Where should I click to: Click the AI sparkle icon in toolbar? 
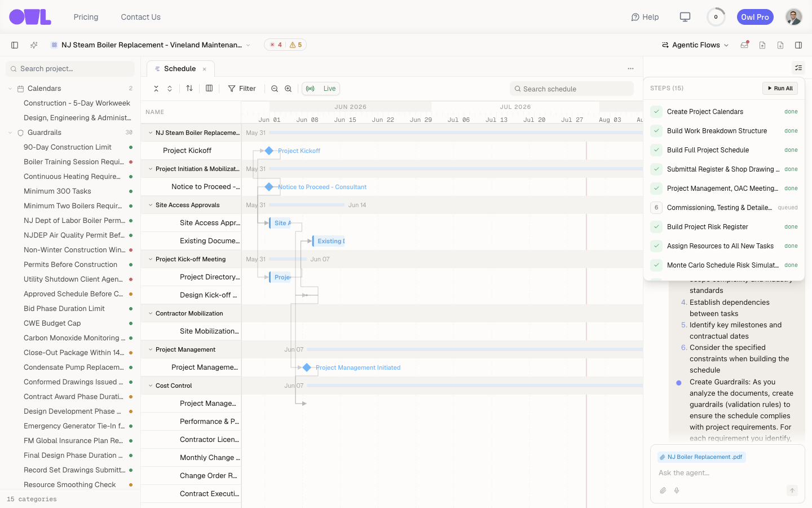click(x=34, y=45)
